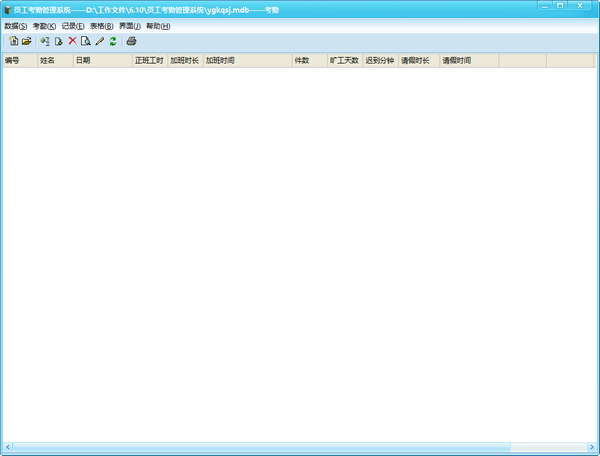Click the find record magnifier icon
Image resolution: width=600 pixels, height=456 pixels.
click(86, 41)
